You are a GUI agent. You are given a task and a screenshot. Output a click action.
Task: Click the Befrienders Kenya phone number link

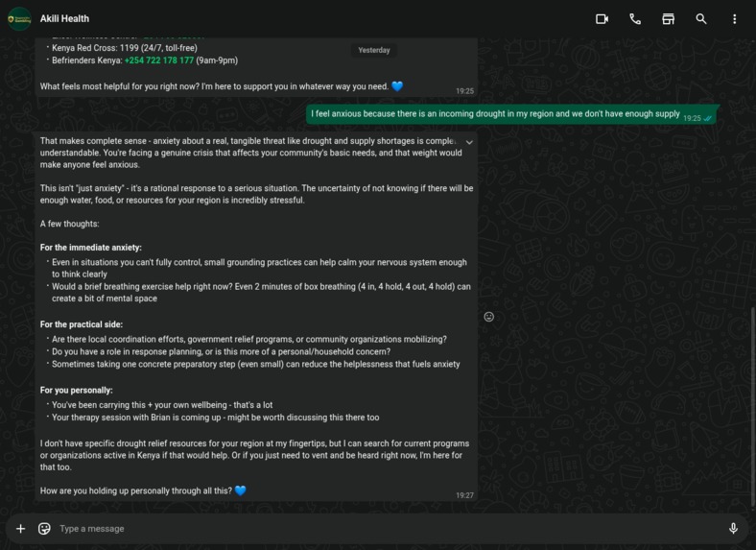pyautogui.click(x=159, y=60)
